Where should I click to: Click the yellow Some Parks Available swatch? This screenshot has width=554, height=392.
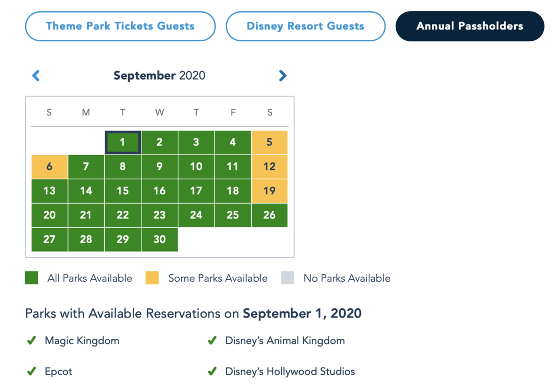(x=152, y=278)
